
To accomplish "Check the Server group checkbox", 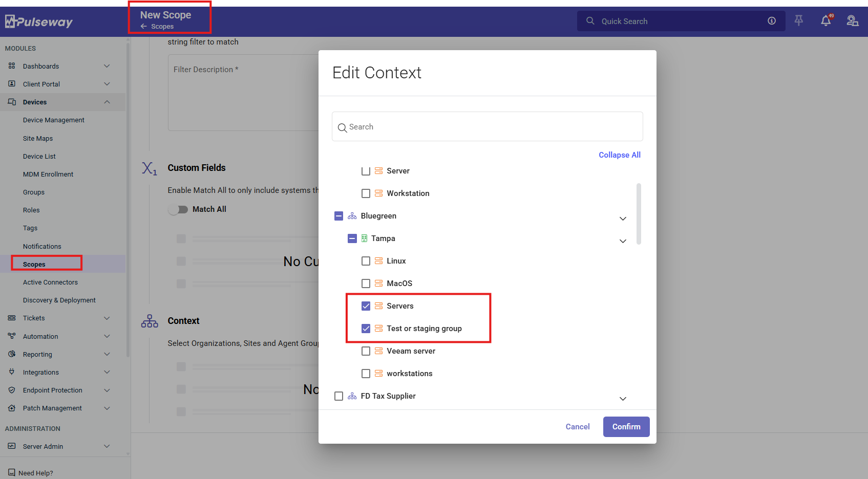I will point(366,171).
